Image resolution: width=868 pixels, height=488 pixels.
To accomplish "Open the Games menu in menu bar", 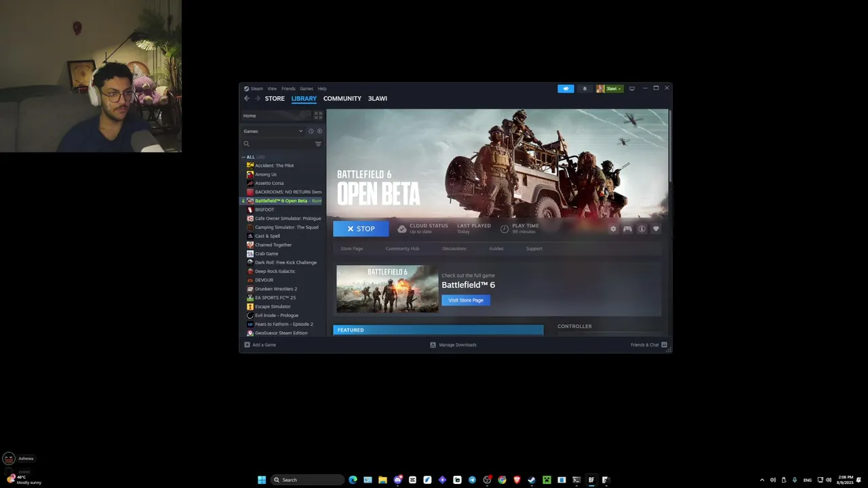I will point(307,89).
